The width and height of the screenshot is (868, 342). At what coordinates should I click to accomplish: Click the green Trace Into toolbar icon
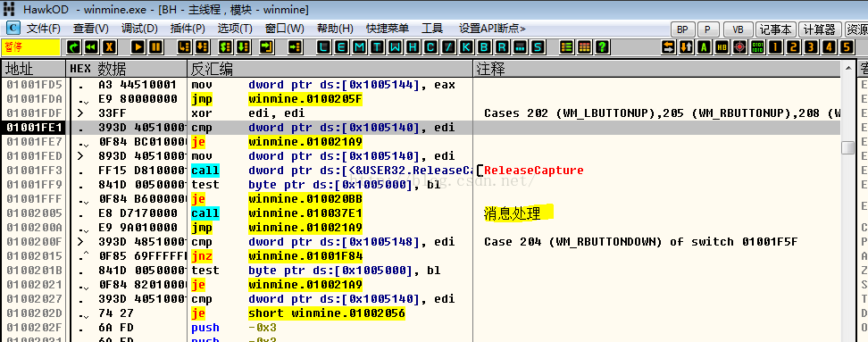click(225, 47)
